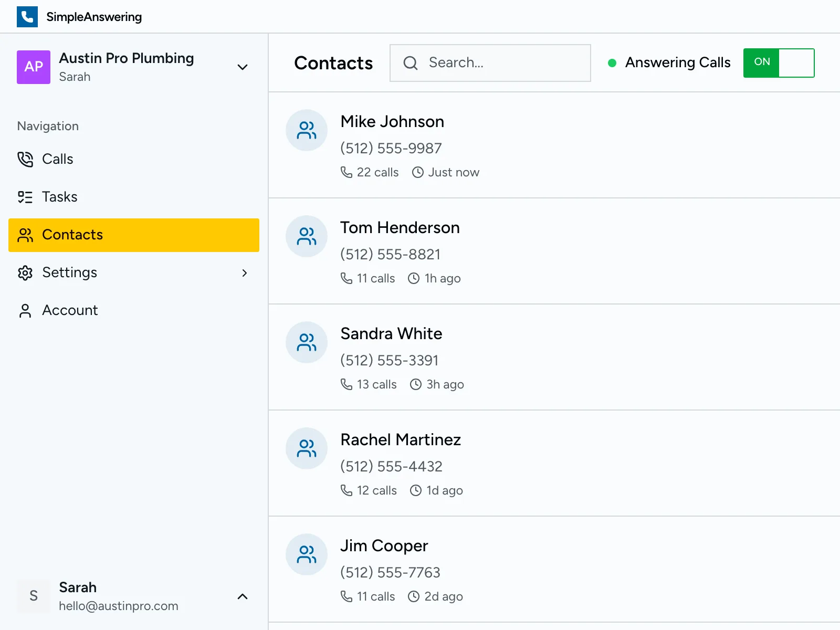The width and height of the screenshot is (840, 630).
Task: Click the Contacts people icon in sidebar
Action: pos(25,235)
